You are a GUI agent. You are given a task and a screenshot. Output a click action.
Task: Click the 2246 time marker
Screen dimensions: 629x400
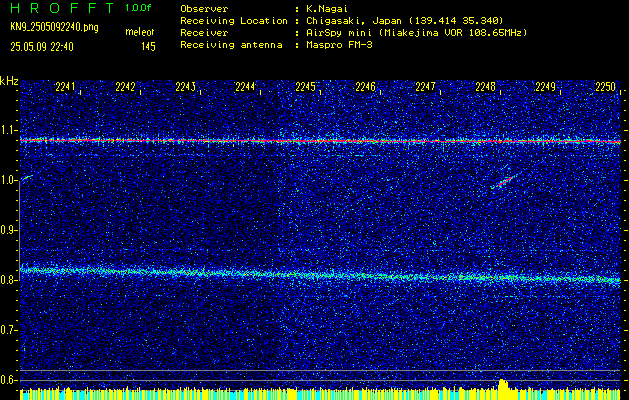tap(365, 87)
